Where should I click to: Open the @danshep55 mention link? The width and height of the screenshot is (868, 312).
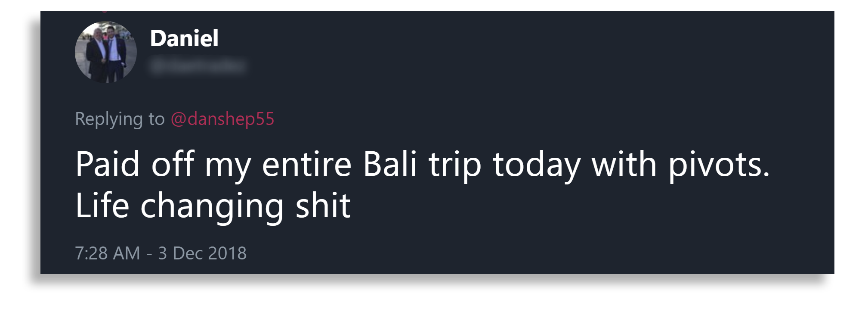click(x=222, y=119)
